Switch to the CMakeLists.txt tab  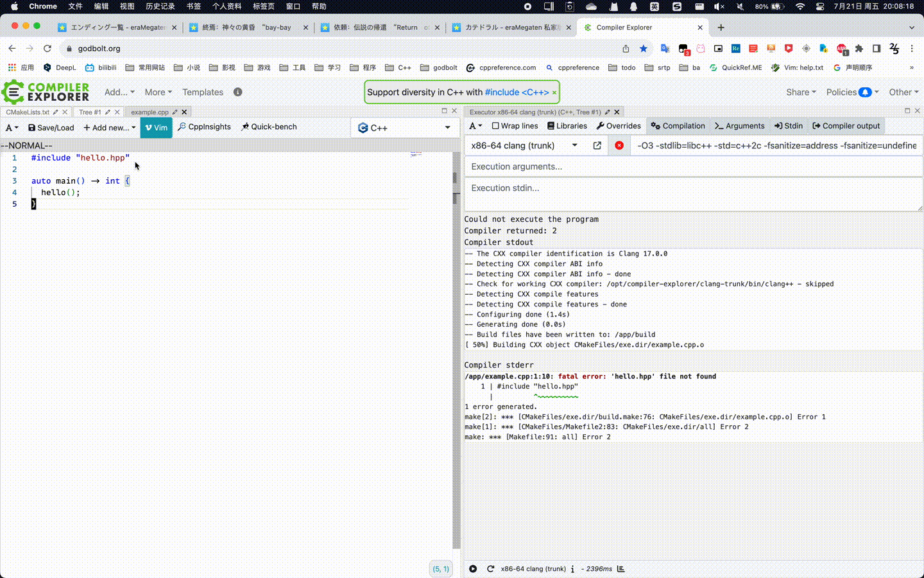point(28,112)
